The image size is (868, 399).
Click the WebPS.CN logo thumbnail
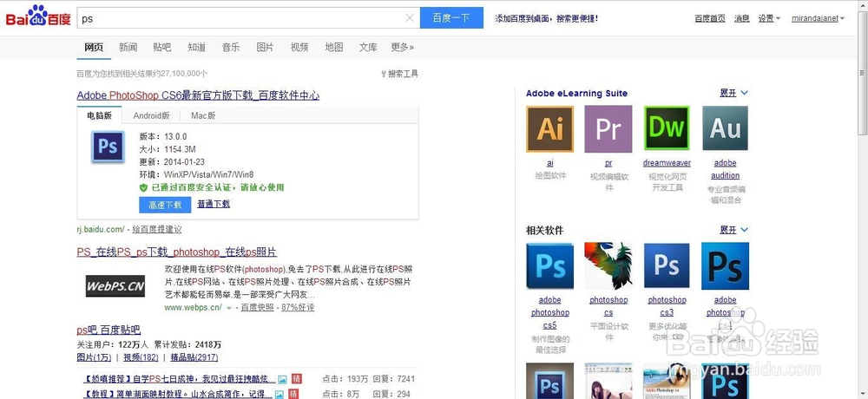pyautogui.click(x=115, y=286)
